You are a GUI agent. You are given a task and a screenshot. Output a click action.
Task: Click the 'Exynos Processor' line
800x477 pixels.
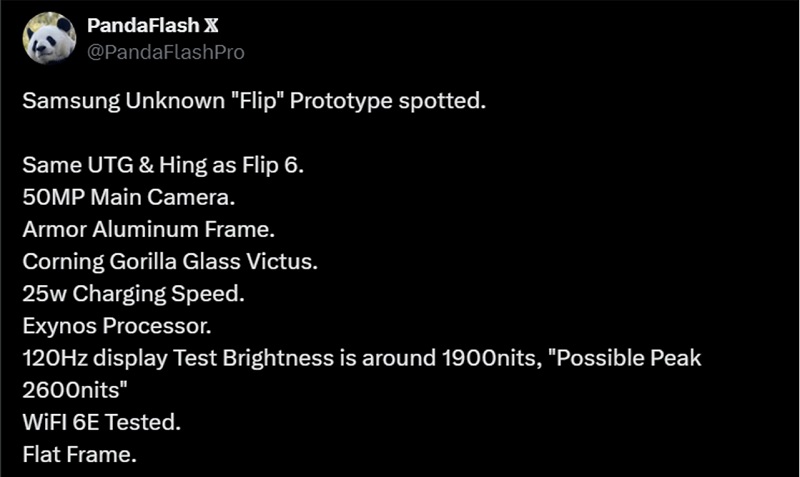[117, 326]
